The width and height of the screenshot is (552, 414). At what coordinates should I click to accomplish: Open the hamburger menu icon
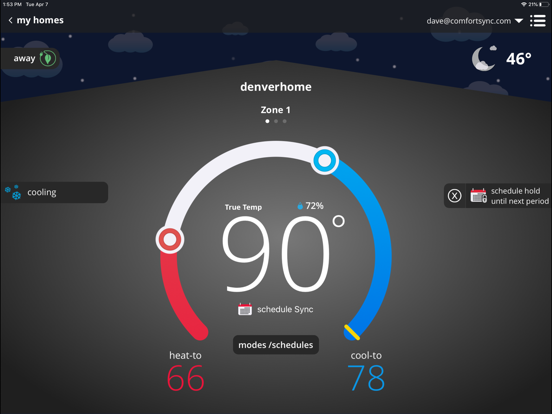538,21
